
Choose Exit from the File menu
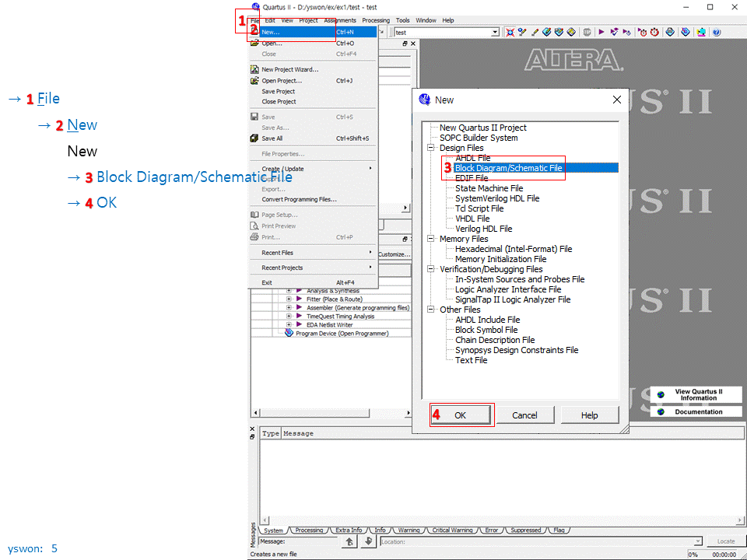point(313,282)
